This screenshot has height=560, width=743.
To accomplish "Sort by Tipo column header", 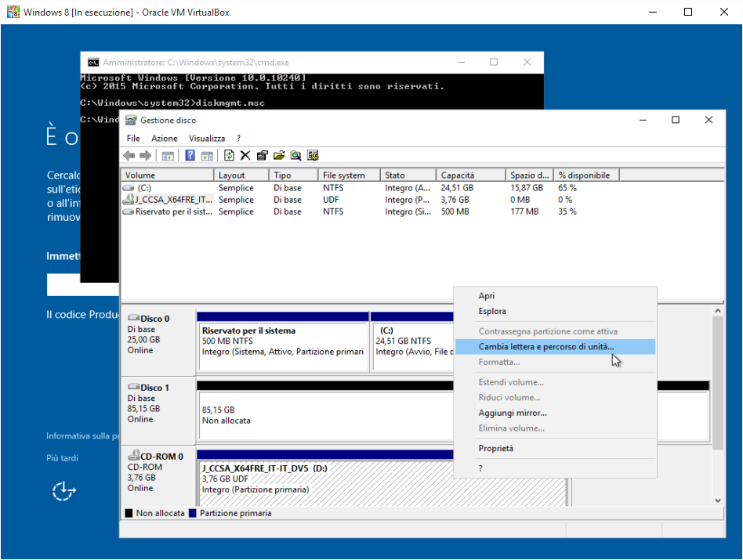I will [x=294, y=175].
